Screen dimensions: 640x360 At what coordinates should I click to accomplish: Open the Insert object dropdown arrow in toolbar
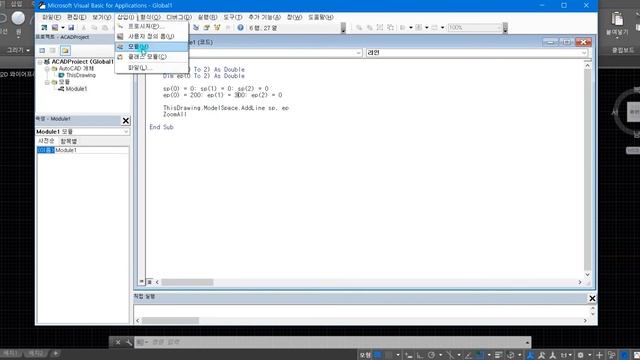[x=63, y=28]
